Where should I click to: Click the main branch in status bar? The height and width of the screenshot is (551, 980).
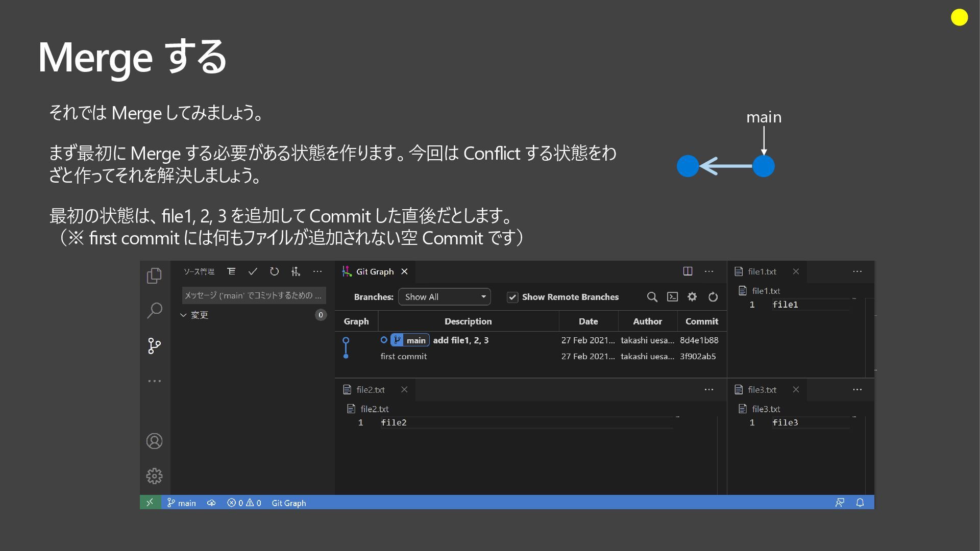(182, 503)
